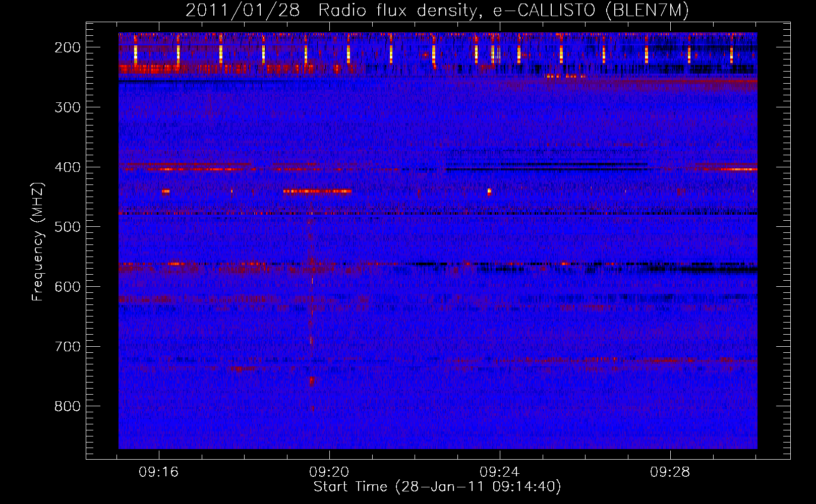Click the 500 frequency tick label

tap(67, 227)
